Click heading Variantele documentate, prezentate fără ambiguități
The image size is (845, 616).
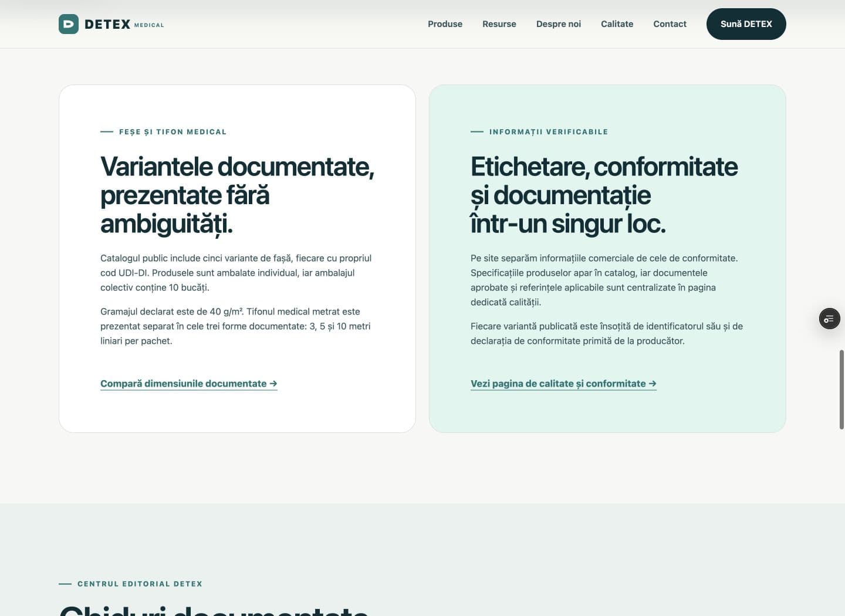click(x=237, y=195)
